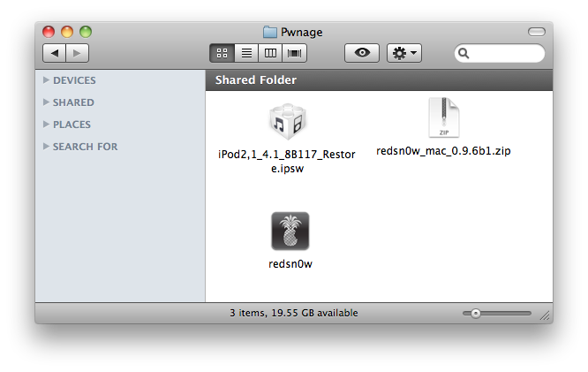Expand the SHARED sidebar section

pyautogui.click(x=46, y=102)
